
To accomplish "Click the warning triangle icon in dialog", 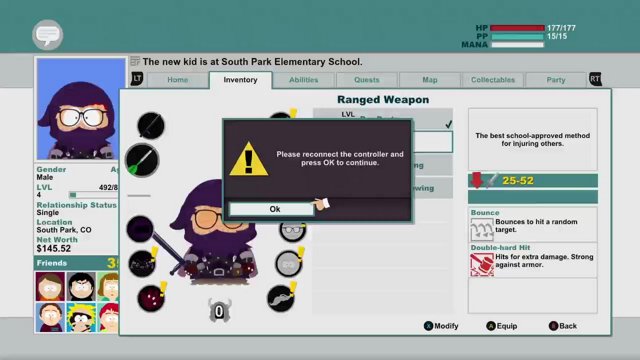I will pos(249,160).
